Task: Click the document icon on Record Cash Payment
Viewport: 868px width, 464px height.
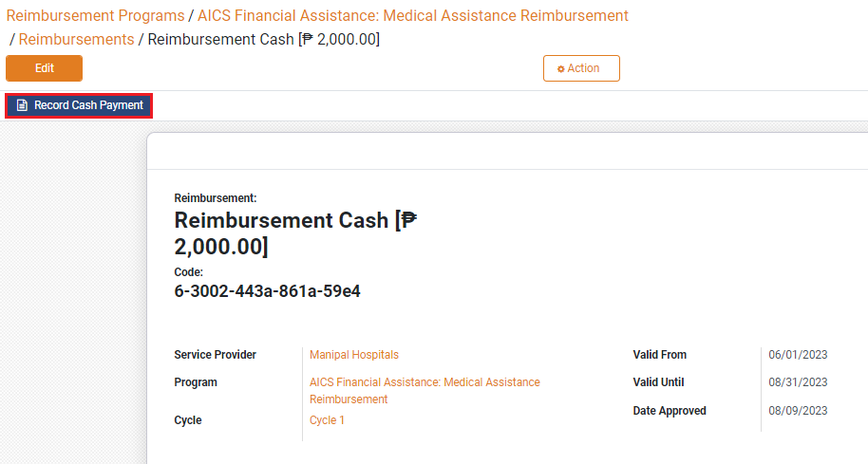Action: click(x=22, y=105)
